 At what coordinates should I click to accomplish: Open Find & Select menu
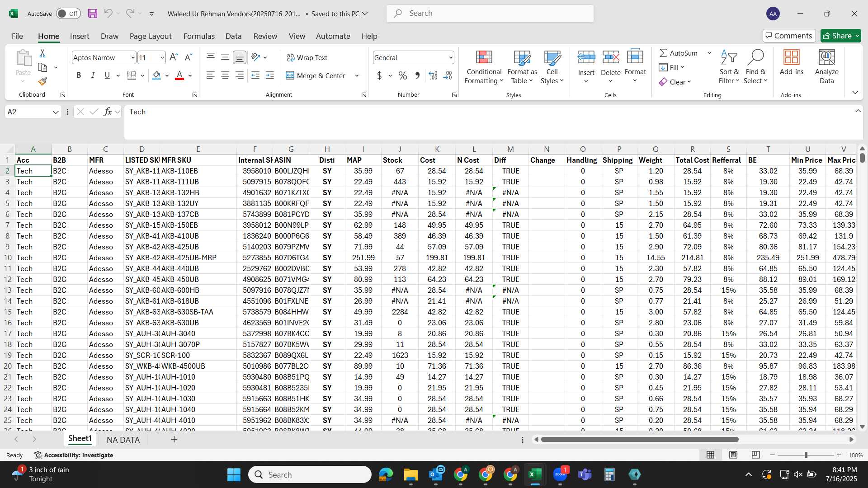(x=756, y=67)
